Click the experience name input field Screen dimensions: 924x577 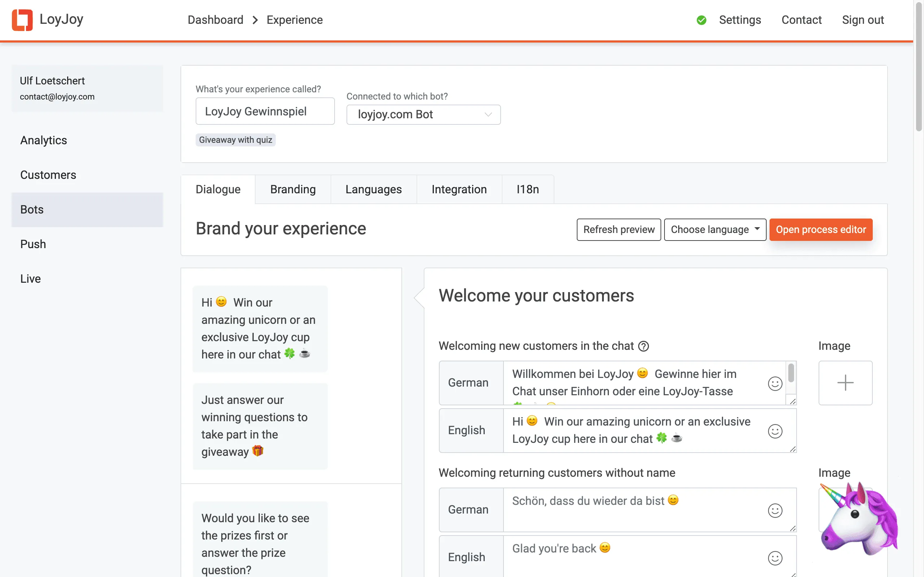pyautogui.click(x=265, y=110)
